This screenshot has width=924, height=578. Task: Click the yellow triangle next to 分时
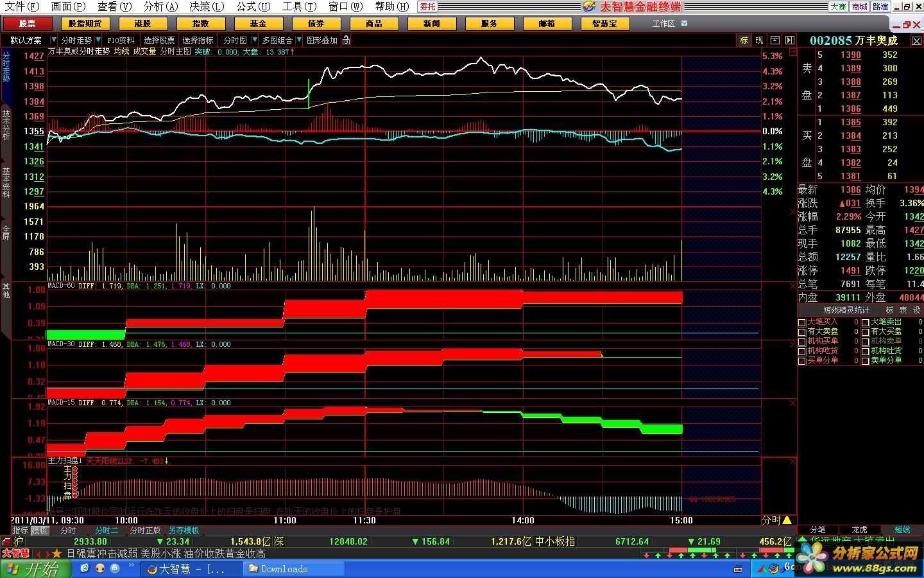point(787,520)
